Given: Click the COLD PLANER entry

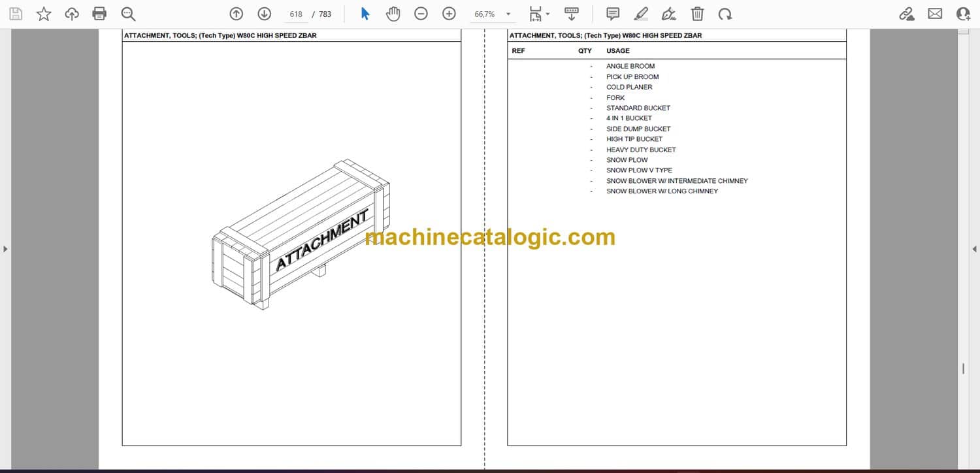Looking at the screenshot, I should [629, 87].
